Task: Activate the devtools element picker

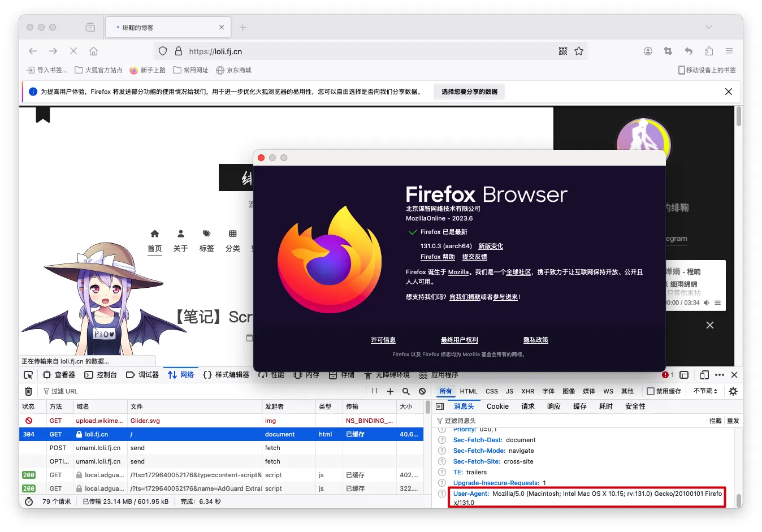Action: 28,375
